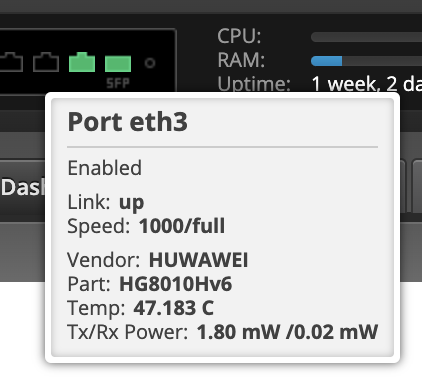The width and height of the screenshot is (422, 386).
Task: Click the unconnected port outline beside green port
Action: tap(46, 62)
